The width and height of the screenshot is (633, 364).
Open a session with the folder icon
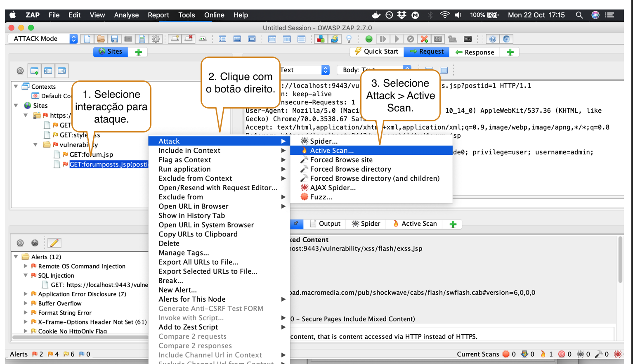click(101, 39)
